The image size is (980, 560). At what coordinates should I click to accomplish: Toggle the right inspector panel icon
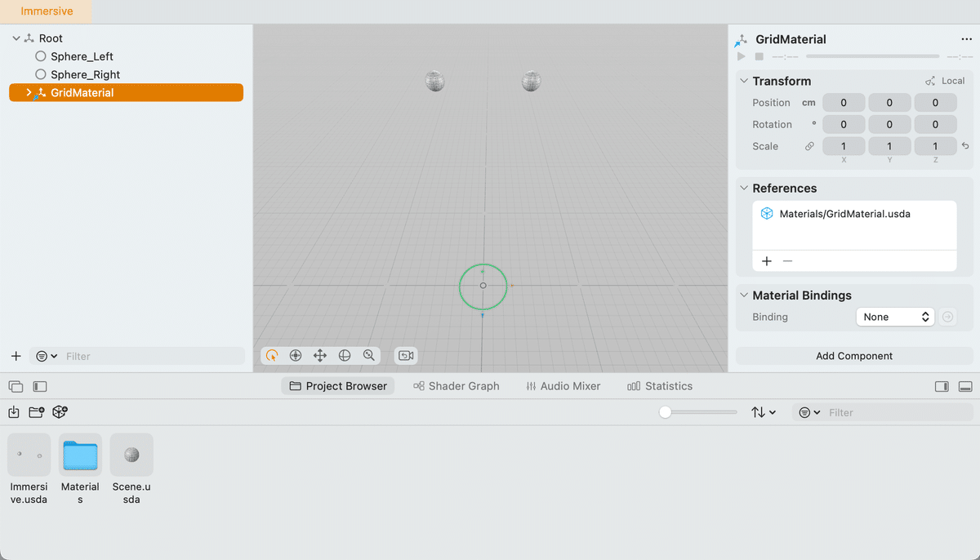[x=941, y=386]
